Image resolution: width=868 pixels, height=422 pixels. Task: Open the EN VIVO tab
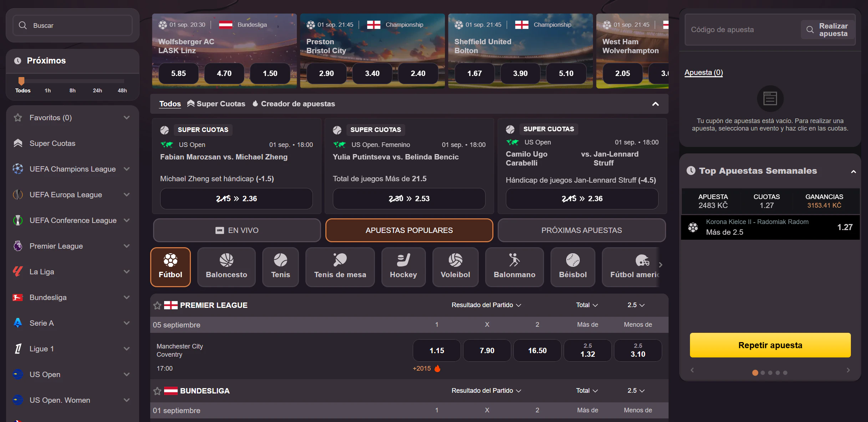tap(237, 230)
